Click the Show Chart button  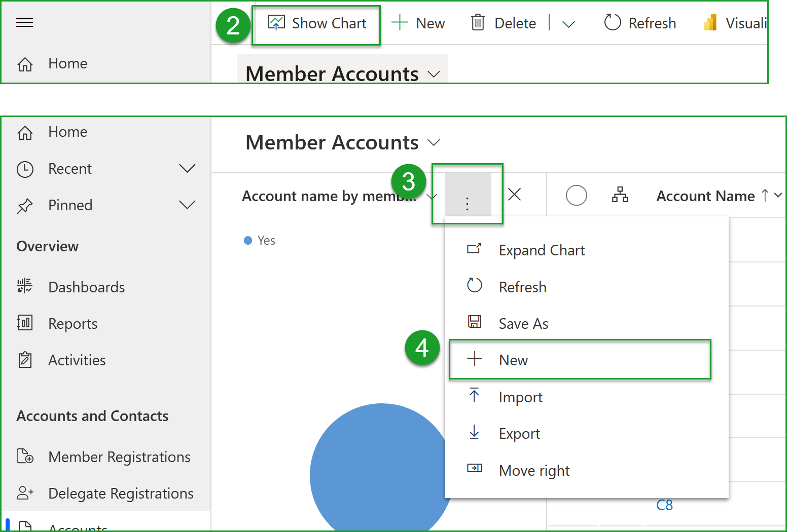(x=316, y=23)
